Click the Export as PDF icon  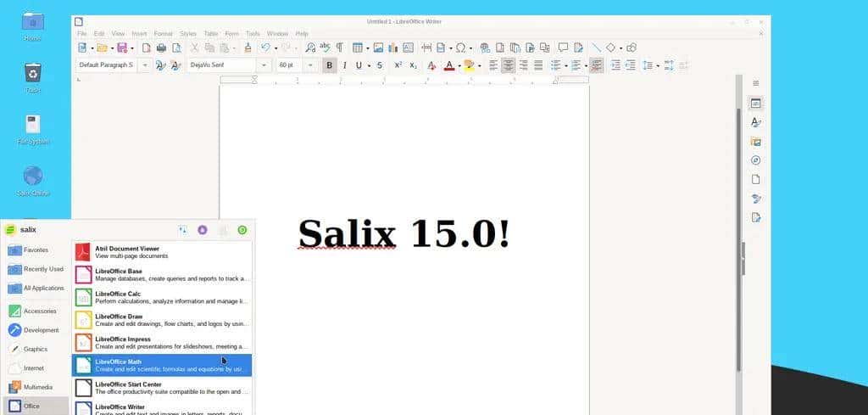click(146, 48)
